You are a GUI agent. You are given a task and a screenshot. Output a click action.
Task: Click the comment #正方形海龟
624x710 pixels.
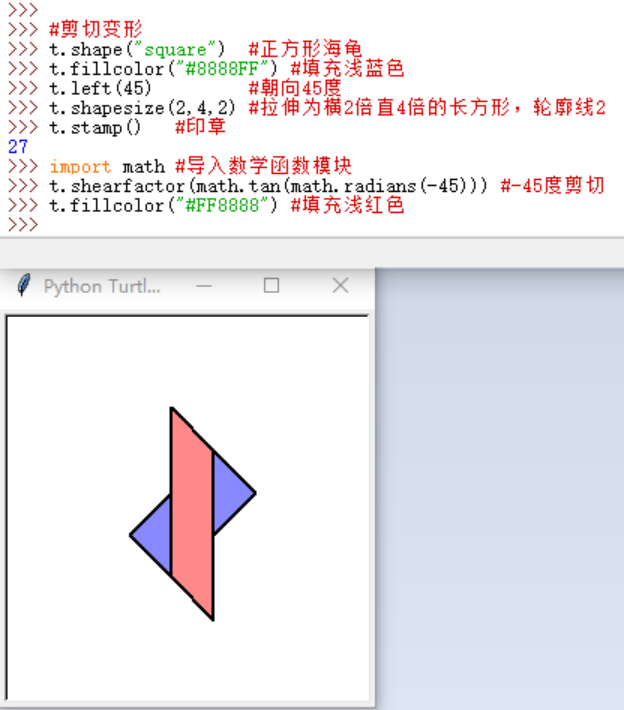point(305,49)
